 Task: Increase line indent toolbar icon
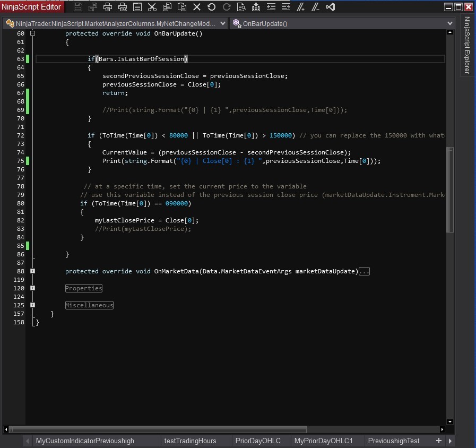(285, 7)
